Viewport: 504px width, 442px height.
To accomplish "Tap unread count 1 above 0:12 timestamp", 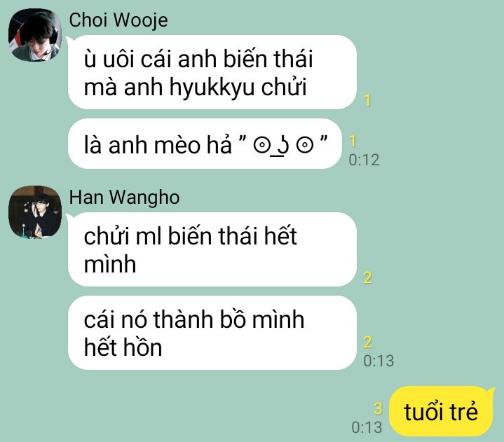I will [x=353, y=141].
